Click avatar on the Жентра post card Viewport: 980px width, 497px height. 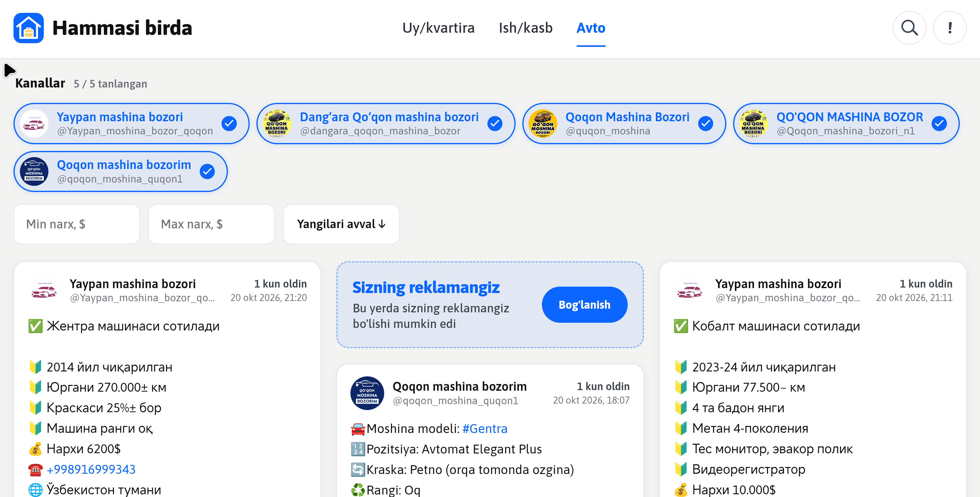click(44, 291)
